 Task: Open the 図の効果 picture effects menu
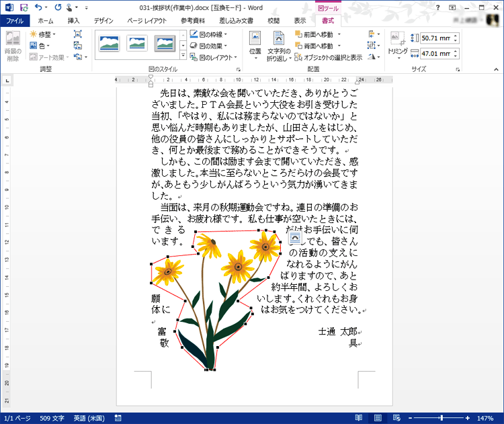[x=208, y=46]
